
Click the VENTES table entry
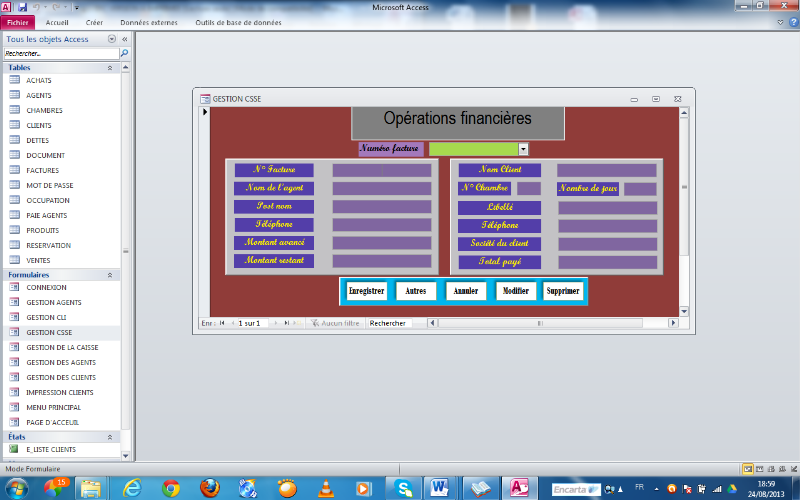[38, 260]
